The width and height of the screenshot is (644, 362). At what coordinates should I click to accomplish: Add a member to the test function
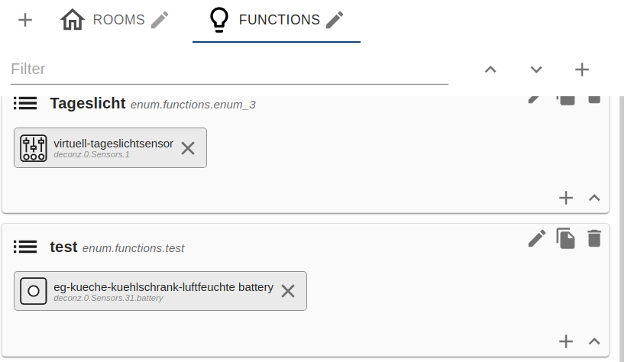pyautogui.click(x=566, y=341)
